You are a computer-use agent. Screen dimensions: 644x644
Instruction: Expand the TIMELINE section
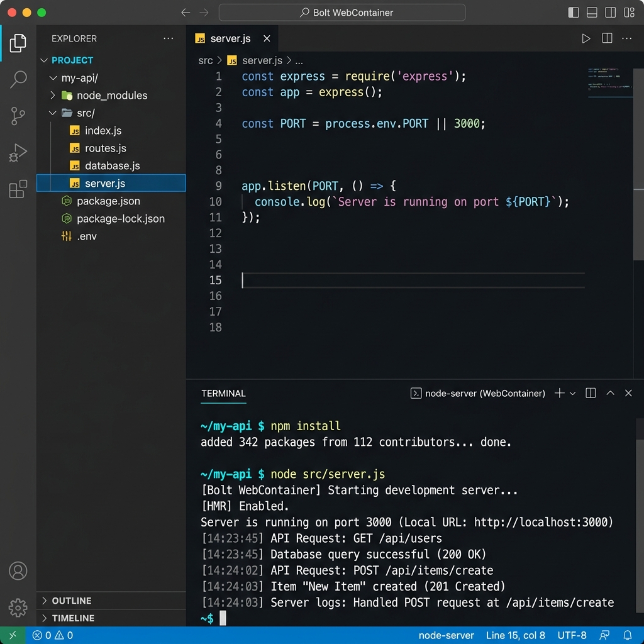(111, 618)
